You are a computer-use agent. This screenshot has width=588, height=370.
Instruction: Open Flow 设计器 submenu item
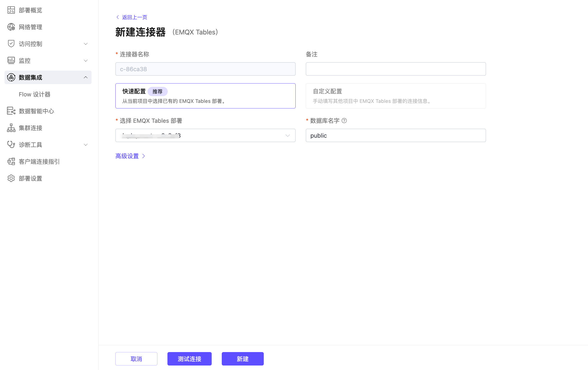pyautogui.click(x=48, y=94)
